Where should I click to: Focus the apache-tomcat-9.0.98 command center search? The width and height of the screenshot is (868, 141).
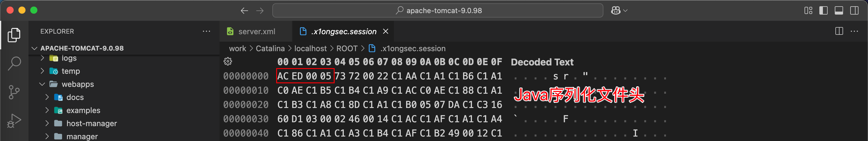click(438, 10)
